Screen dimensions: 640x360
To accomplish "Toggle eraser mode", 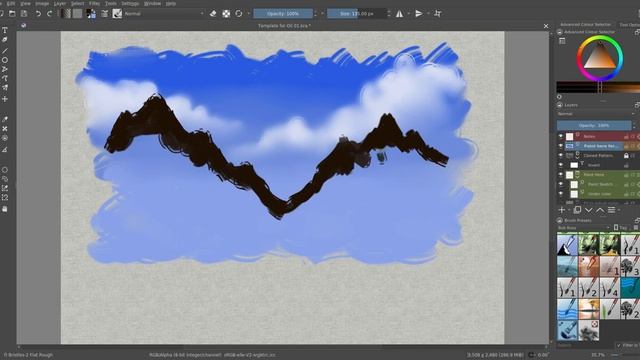I will pyautogui.click(x=213, y=13).
